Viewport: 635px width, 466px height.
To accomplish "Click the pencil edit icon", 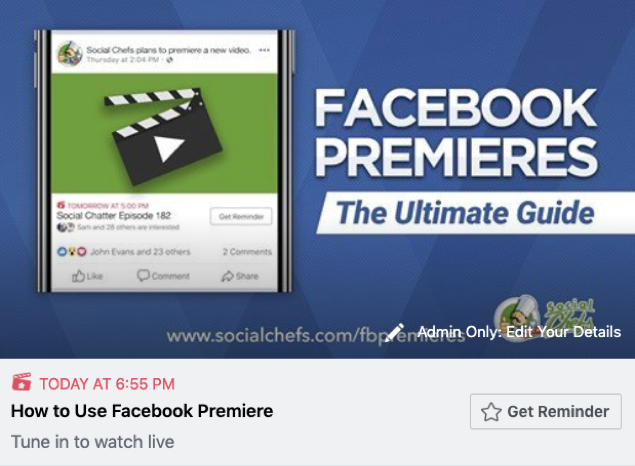I will (394, 332).
